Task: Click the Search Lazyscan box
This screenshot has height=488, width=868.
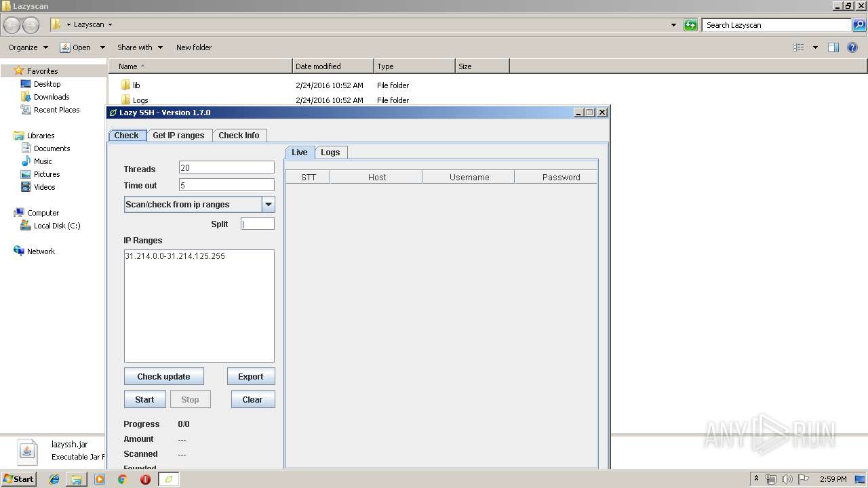Action: coord(776,25)
